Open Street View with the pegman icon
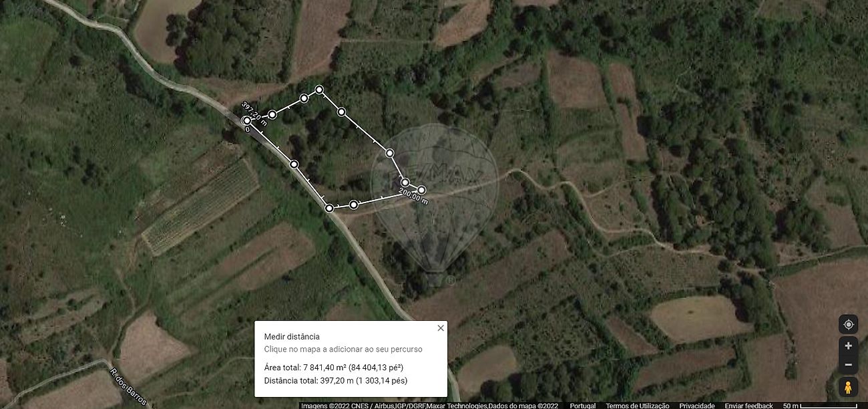 tap(848, 387)
